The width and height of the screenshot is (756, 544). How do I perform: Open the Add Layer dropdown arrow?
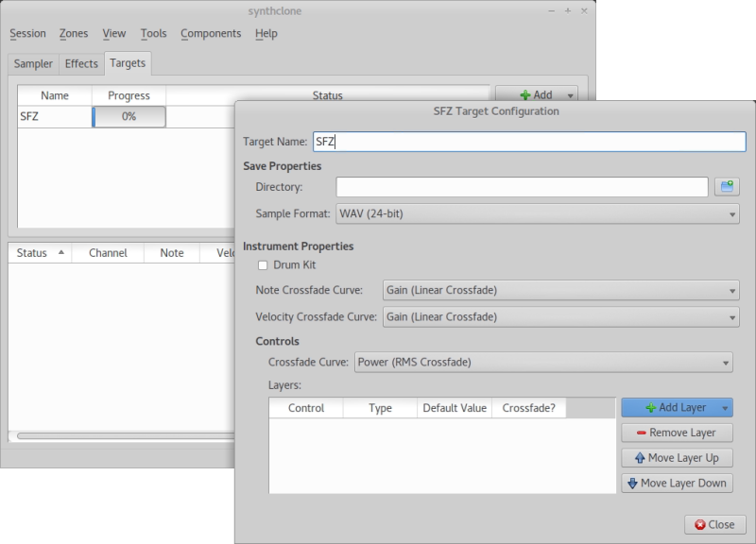725,408
